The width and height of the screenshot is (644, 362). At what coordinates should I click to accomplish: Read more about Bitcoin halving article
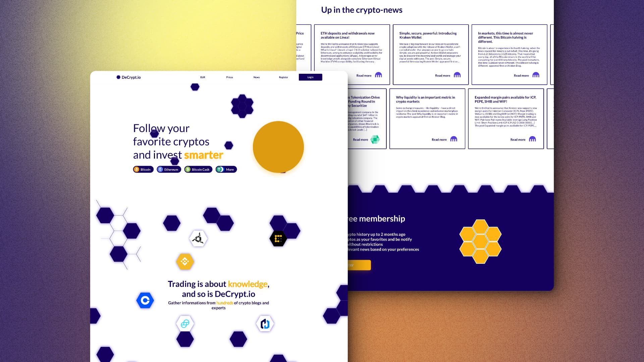521,75
